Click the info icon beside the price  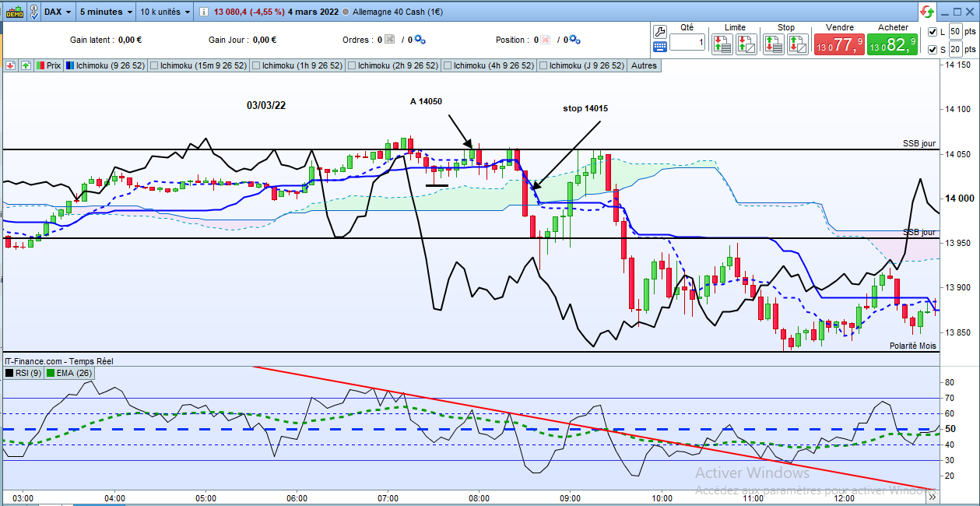(204, 12)
